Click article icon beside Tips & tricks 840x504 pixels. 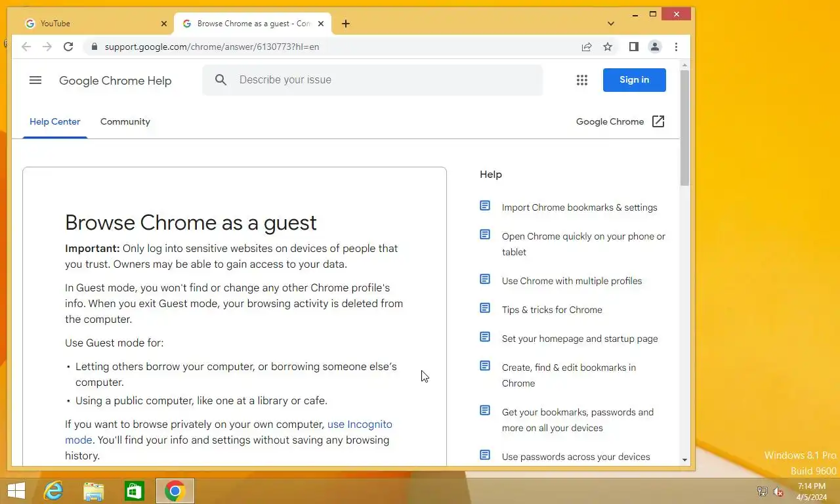pyautogui.click(x=485, y=308)
